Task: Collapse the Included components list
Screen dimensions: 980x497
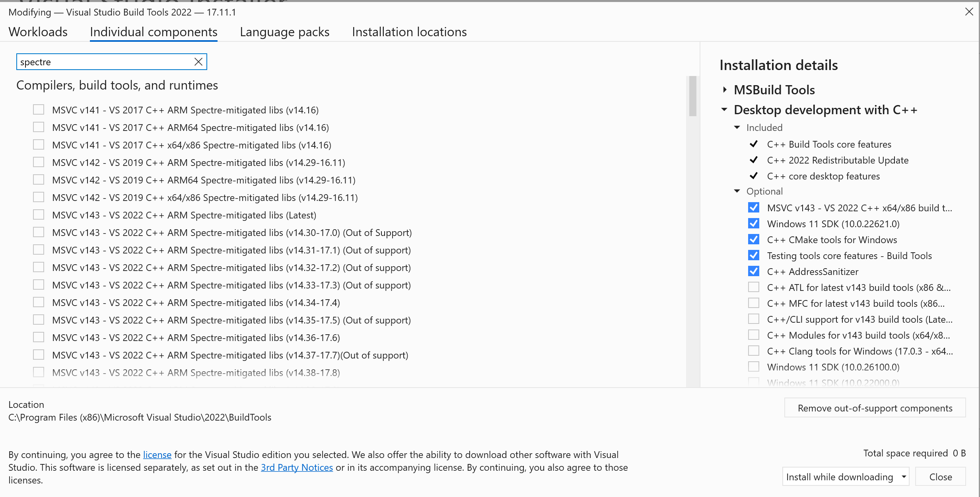Action: point(737,128)
